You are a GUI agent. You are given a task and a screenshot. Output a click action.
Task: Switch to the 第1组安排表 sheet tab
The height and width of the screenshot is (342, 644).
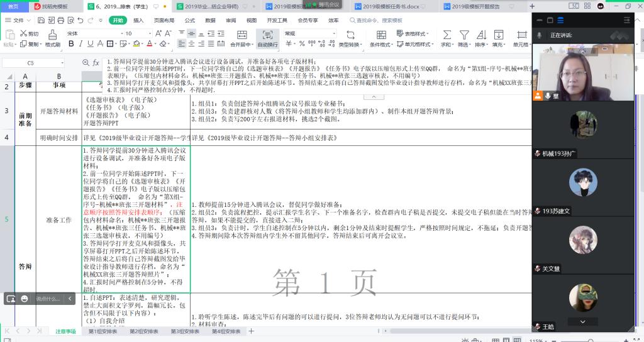point(103,331)
